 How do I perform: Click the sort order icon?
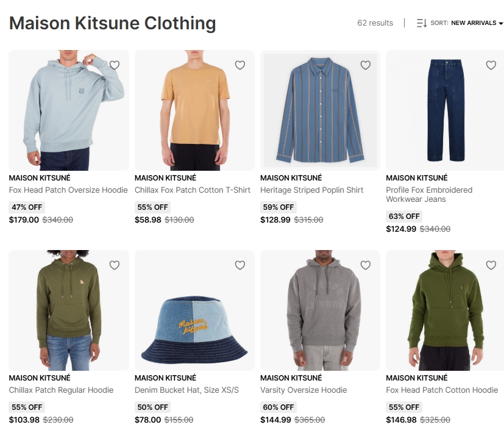coord(422,23)
